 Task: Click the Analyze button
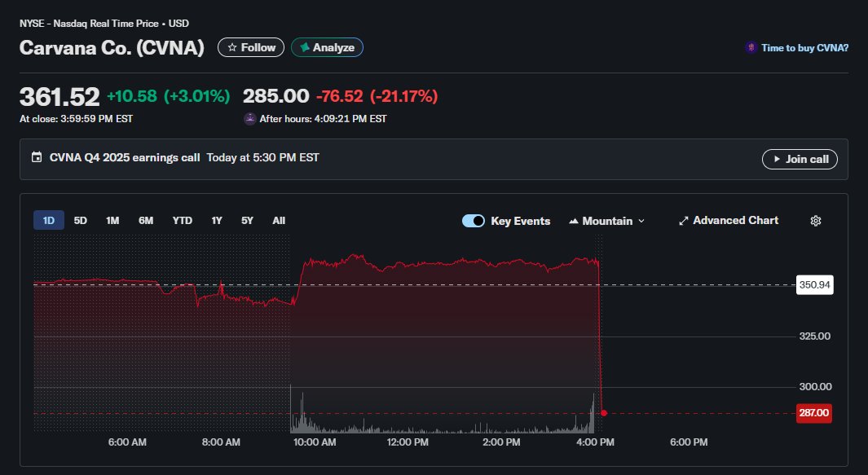327,47
